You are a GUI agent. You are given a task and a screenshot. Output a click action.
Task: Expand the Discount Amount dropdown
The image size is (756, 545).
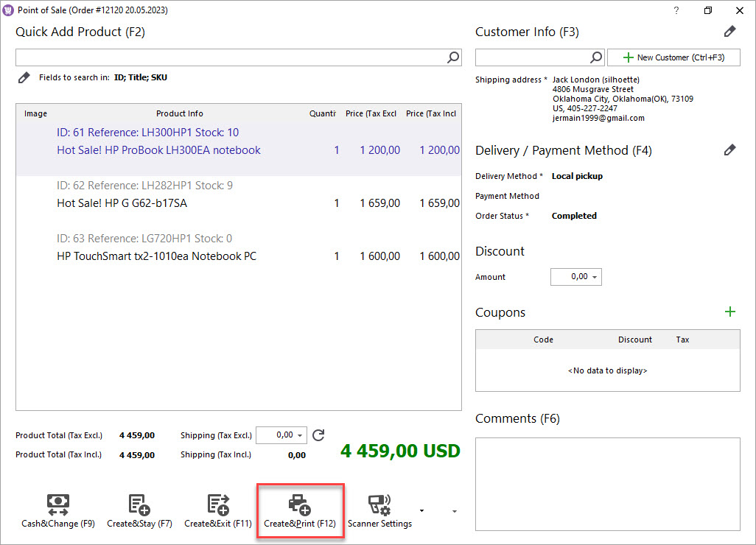tap(595, 277)
